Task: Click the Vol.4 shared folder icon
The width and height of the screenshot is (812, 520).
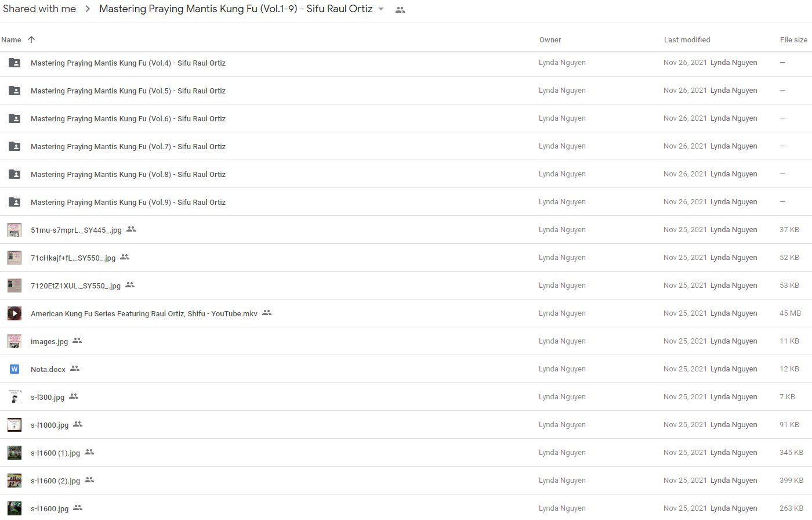Action: [14, 63]
